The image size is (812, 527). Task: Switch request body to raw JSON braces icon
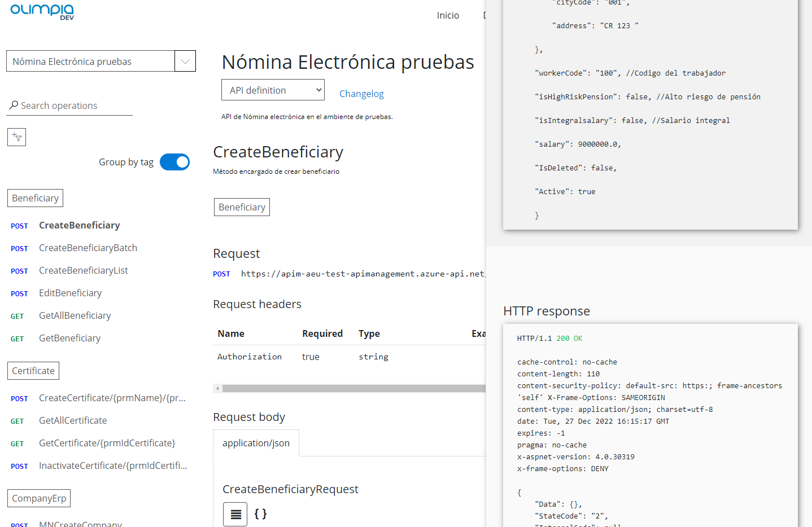point(260,514)
